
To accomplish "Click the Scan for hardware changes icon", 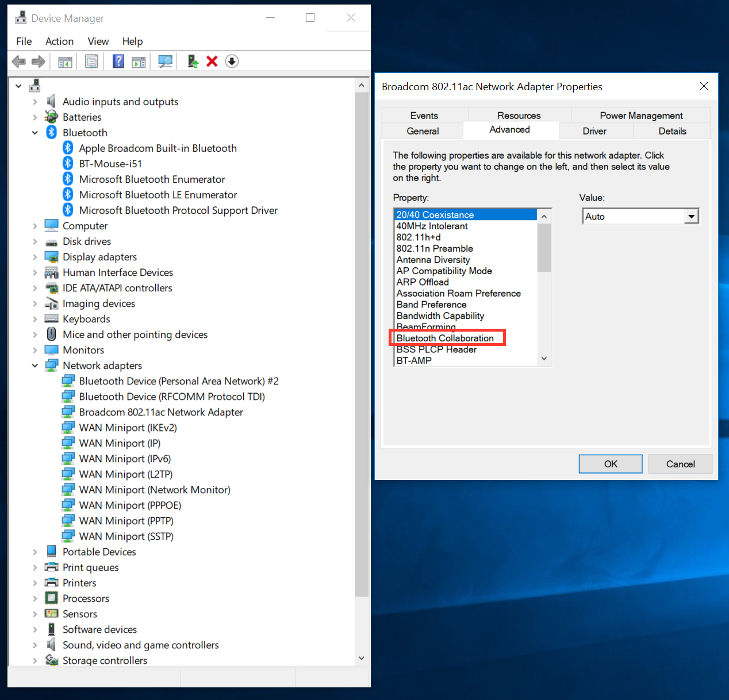I will click(165, 61).
